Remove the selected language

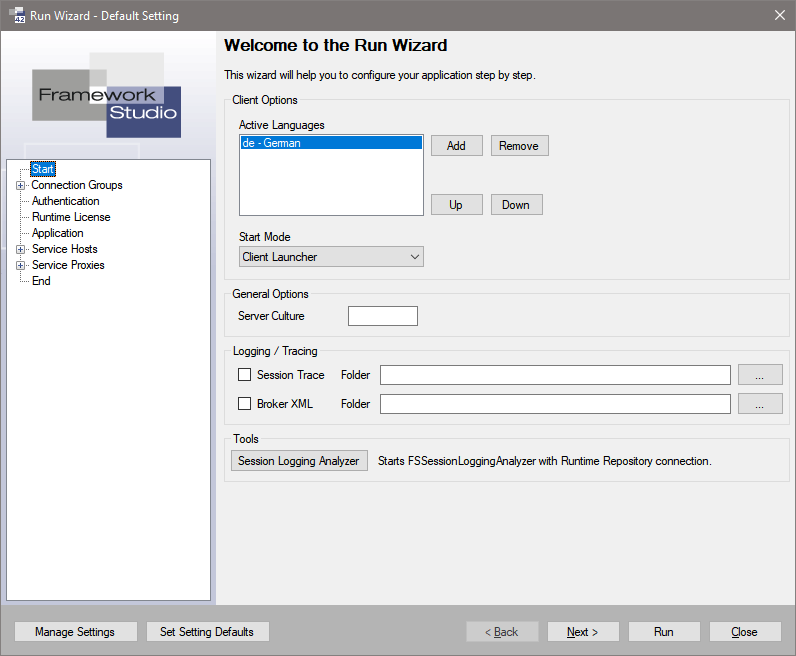coord(519,146)
